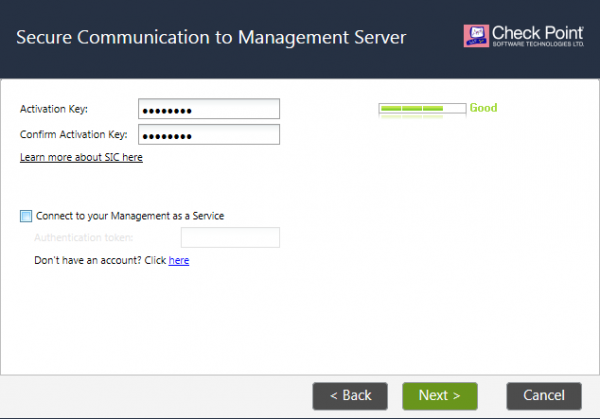Click the green 'Good' strength label

[484, 108]
